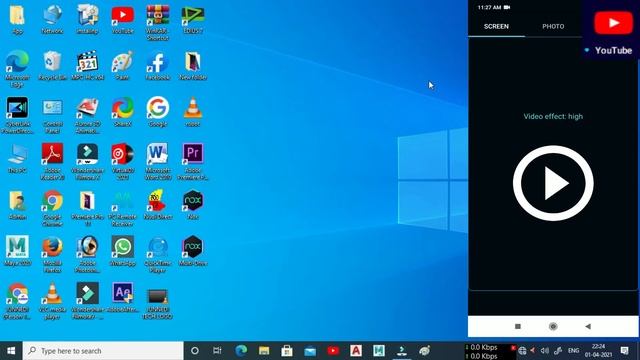
Task: Launch the ShareX shortcut
Action: coord(122,112)
